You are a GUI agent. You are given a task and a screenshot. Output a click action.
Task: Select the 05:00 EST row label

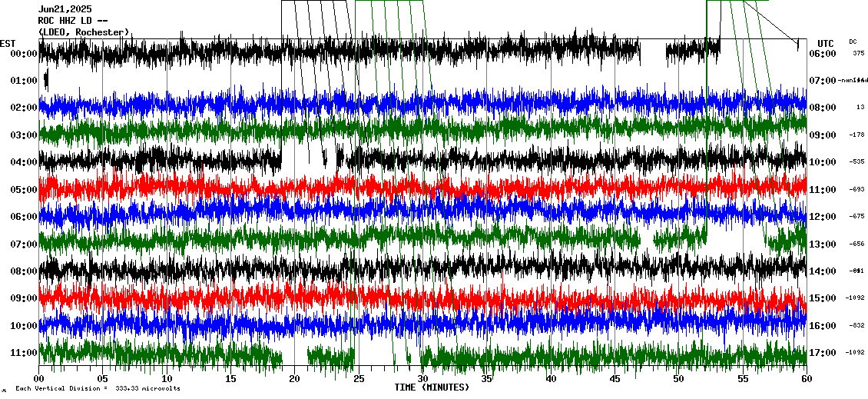(22, 190)
